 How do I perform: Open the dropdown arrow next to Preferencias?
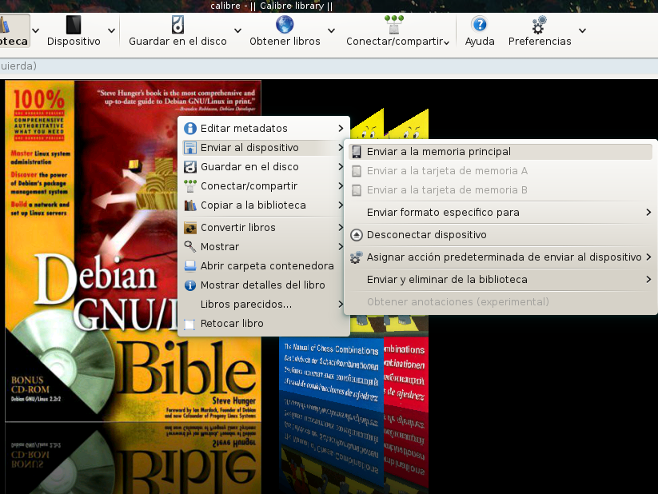point(582,31)
